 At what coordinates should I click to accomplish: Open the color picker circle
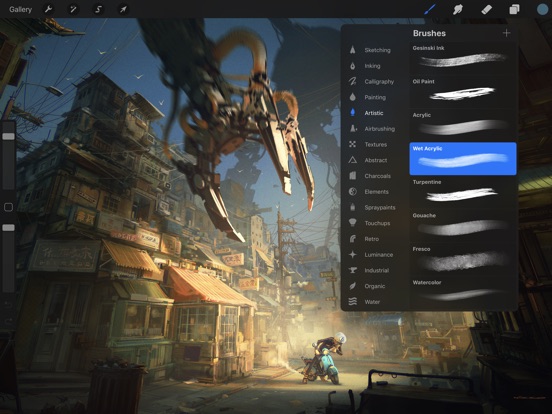[x=542, y=9]
